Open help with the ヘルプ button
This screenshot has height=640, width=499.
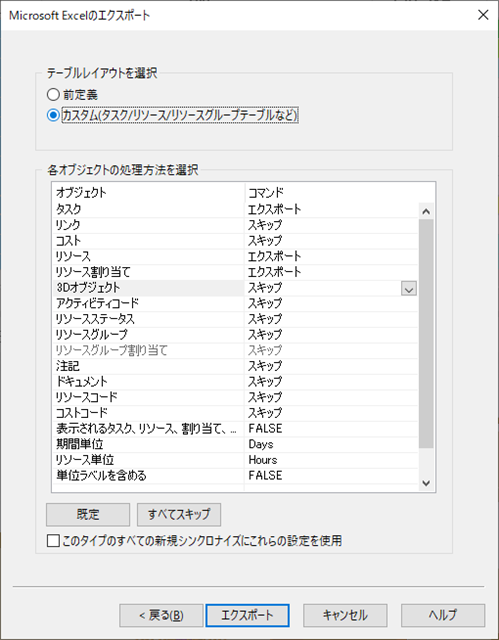pos(443,616)
